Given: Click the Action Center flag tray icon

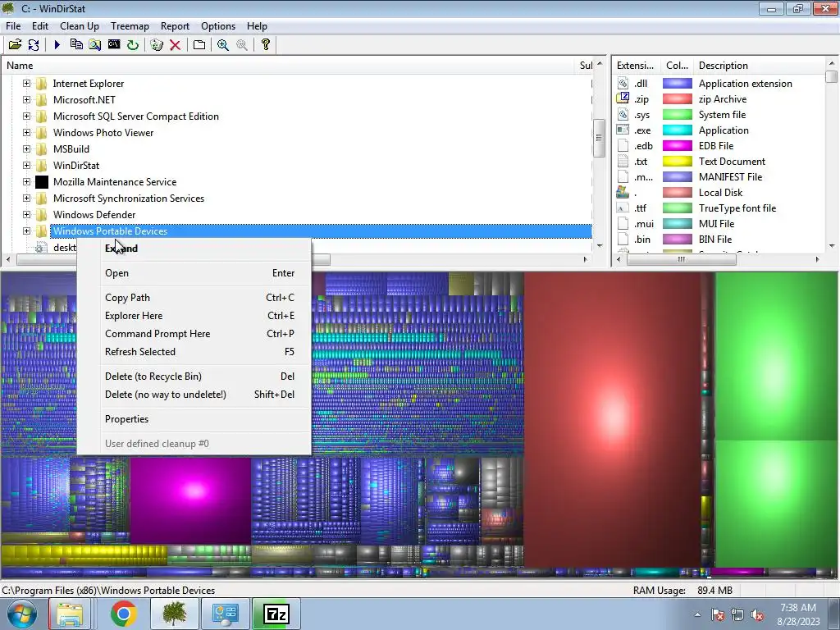Looking at the screenshot, I should point(717,615).
